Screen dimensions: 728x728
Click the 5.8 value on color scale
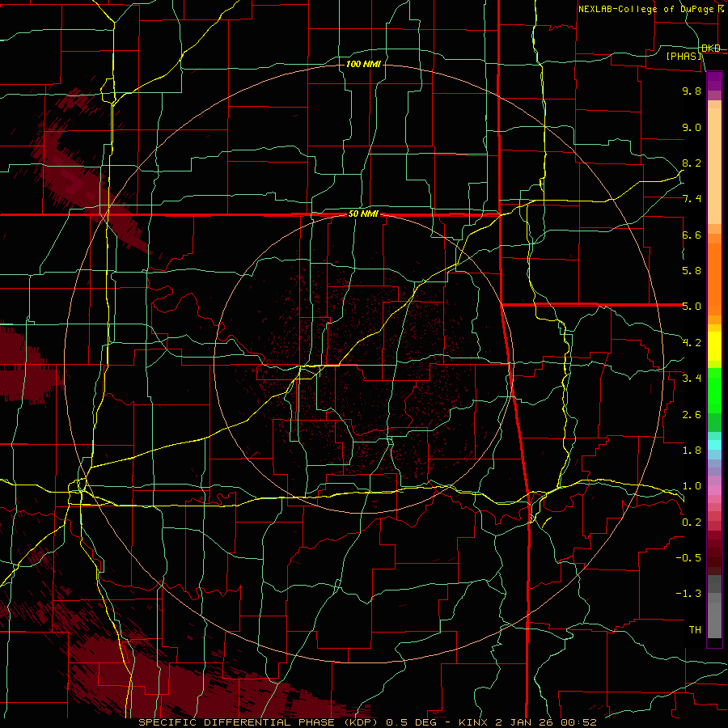point(692,271)
